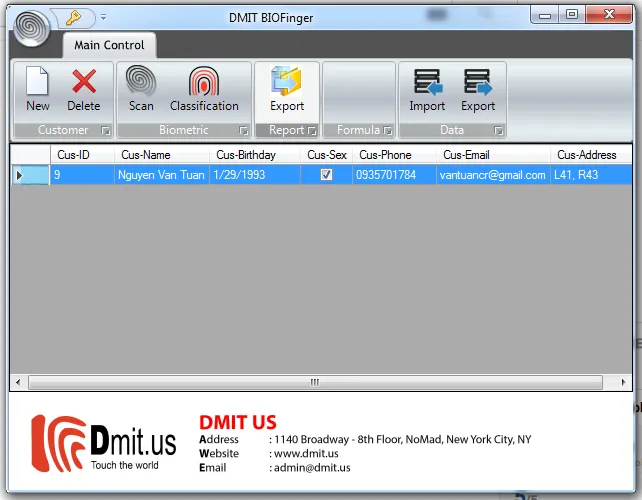Open the quick access toolbar dropdown arrow
Viewport: 642px width, 500px height.
(x=104, y=17)
